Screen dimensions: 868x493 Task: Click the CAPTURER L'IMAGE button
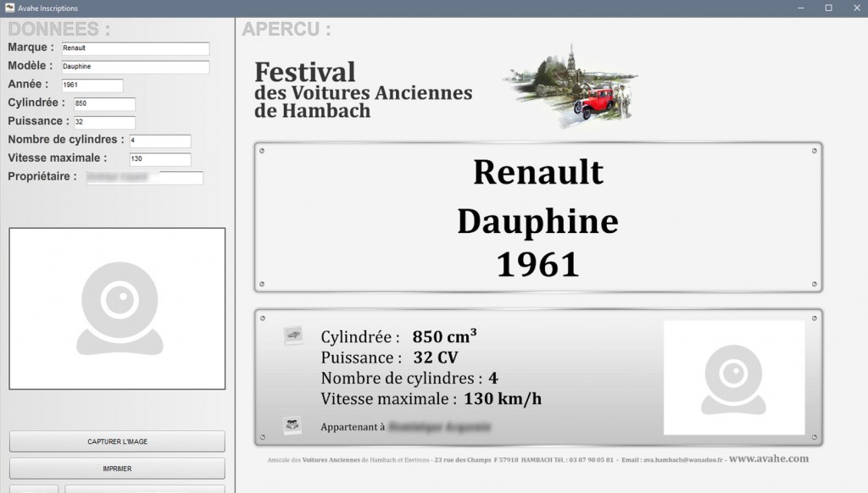click(x=117, y=441)
